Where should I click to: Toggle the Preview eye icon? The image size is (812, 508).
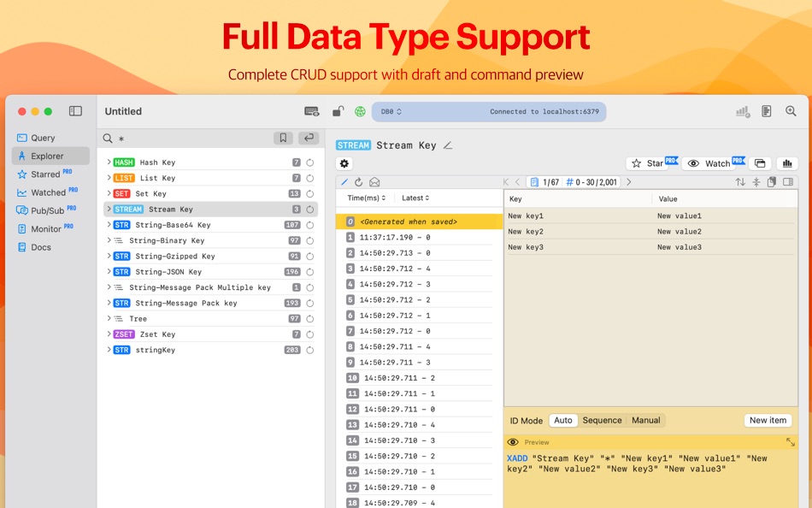click(513, 442)
